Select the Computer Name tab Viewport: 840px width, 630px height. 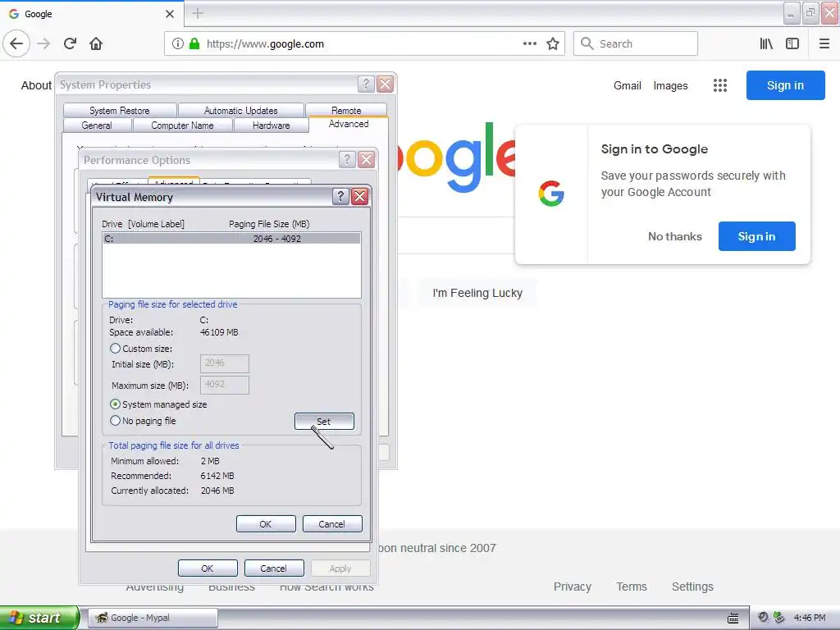pyautogui.click(x=182, y=126)
